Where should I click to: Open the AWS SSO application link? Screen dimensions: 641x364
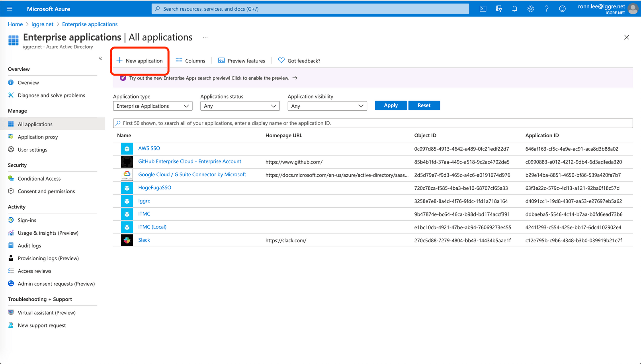[x=149, y=148]
